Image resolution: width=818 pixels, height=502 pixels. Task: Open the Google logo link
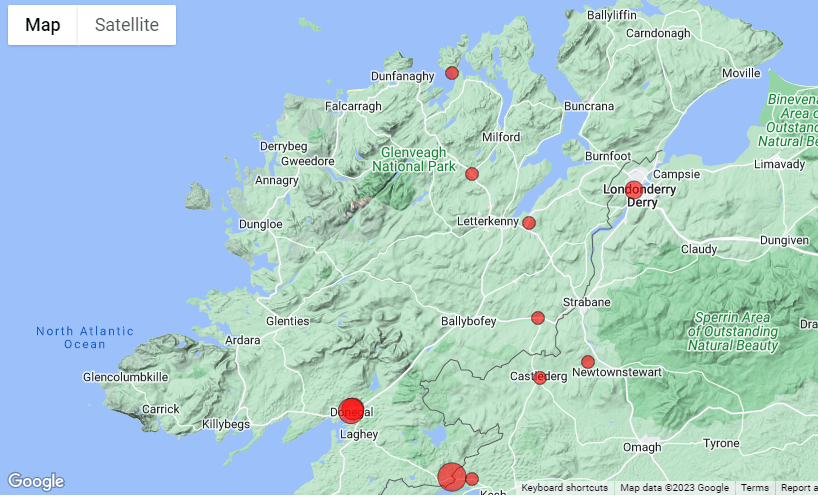[x=35, y=482]
